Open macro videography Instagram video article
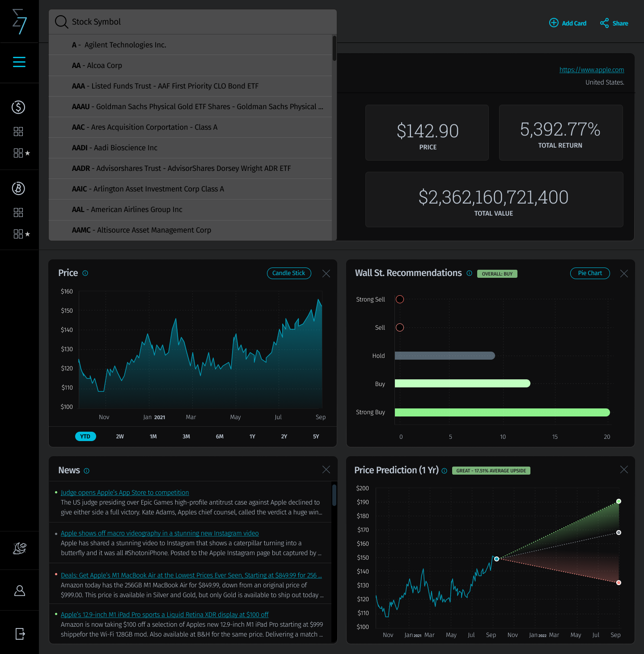644x654 pixels. pos(160,533)
